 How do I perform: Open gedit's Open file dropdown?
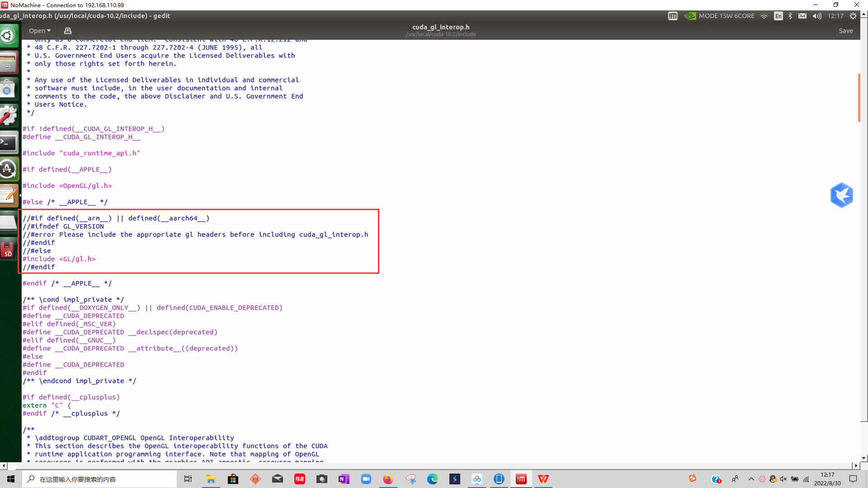pyautogui.click(x=39, y=30)
